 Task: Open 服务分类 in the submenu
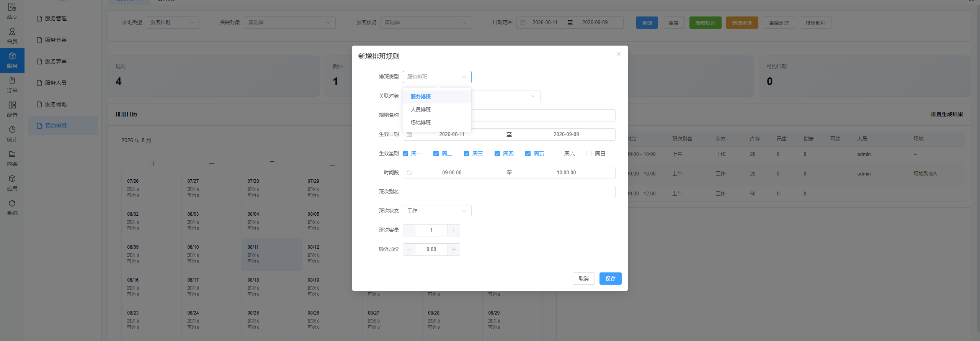[63, 40]
